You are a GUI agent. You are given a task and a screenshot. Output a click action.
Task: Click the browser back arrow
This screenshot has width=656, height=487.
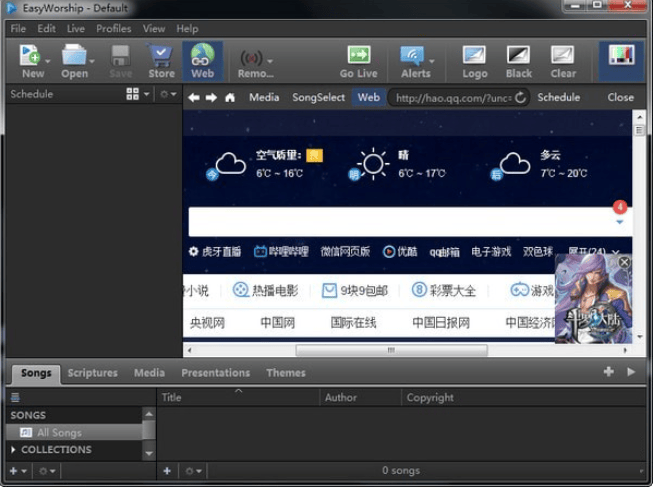(x=193, y=98)
